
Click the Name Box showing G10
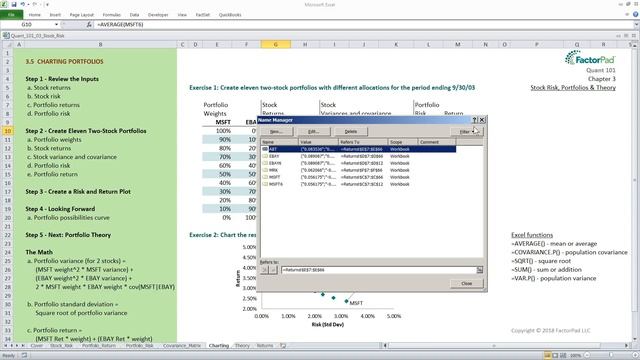tap(27, 24)
